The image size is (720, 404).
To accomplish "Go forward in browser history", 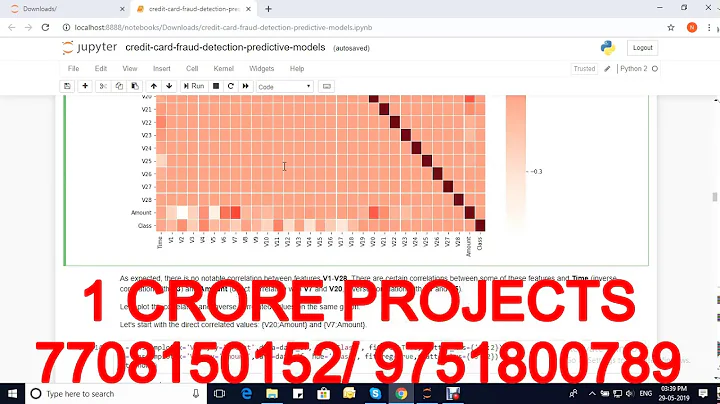I will coord(28,28).
